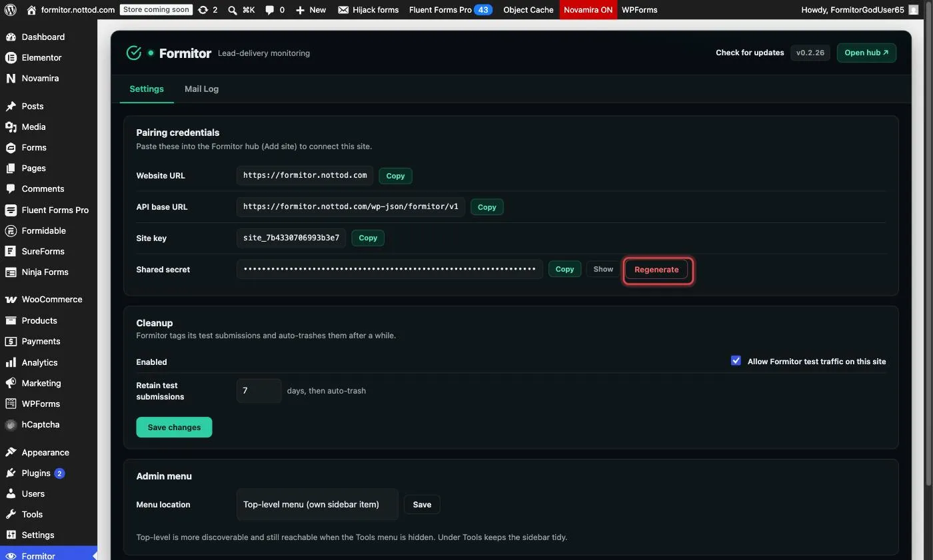Select the Settings tab
Image resolution: width=933 pixels, height=560 pixels.
click(147, 89)
